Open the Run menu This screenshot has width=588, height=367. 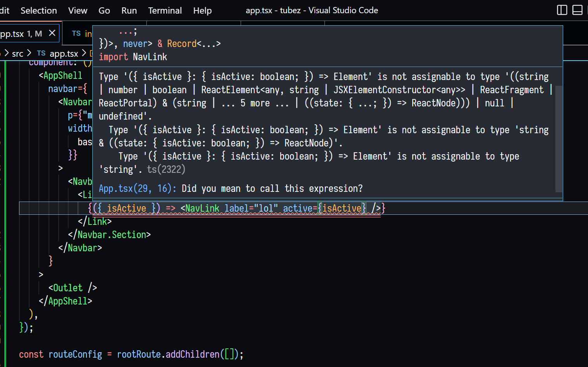pyautogui.click(x=129, y=10)
